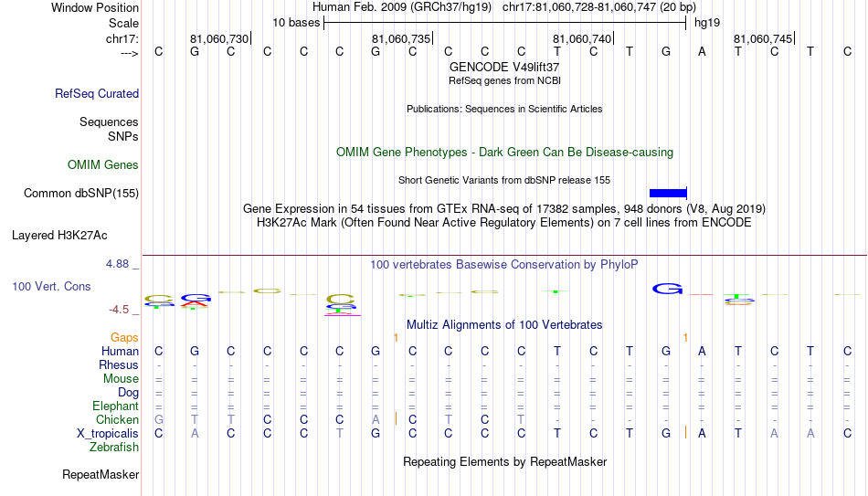Click the Dog species row label
868x496 pixels.
click(x=129, y=393)
